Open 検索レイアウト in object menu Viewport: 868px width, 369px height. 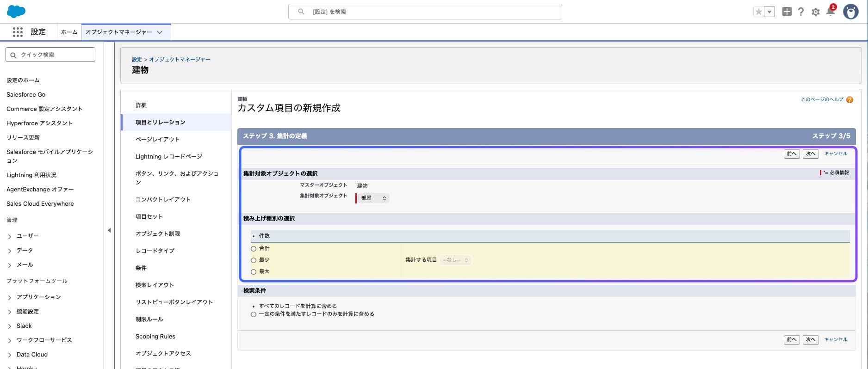point(155,285)
